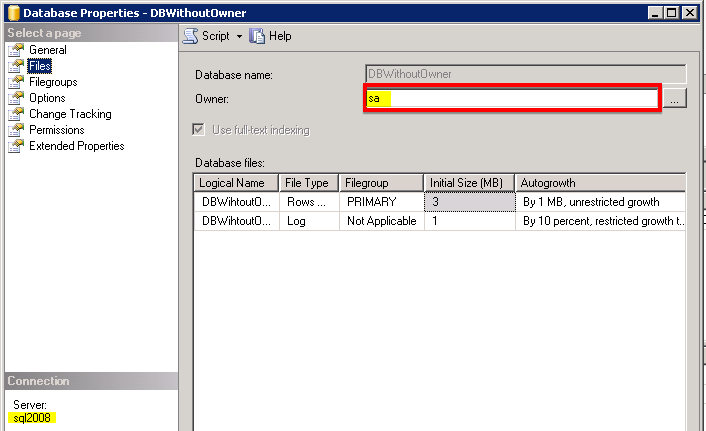
Task: Click the Logical Name column header
Action: coord(236,183)
